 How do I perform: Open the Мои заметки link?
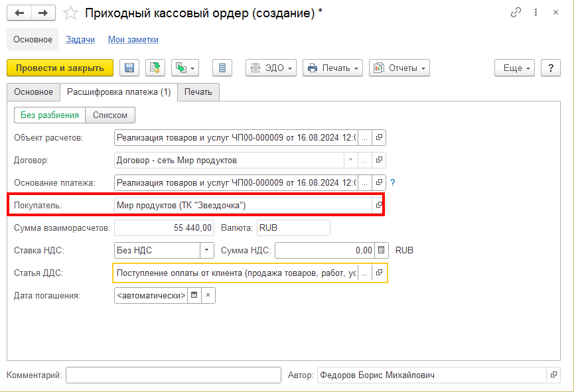tap(133, 40)
